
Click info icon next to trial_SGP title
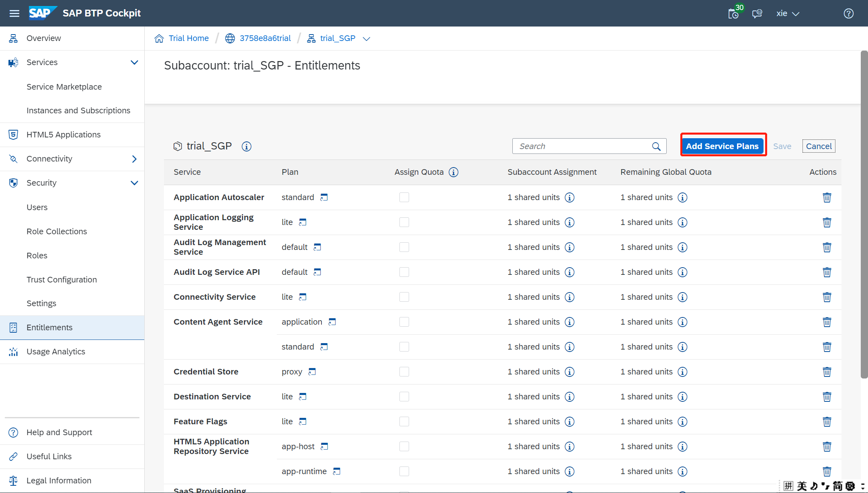click(x=246, y=147)
